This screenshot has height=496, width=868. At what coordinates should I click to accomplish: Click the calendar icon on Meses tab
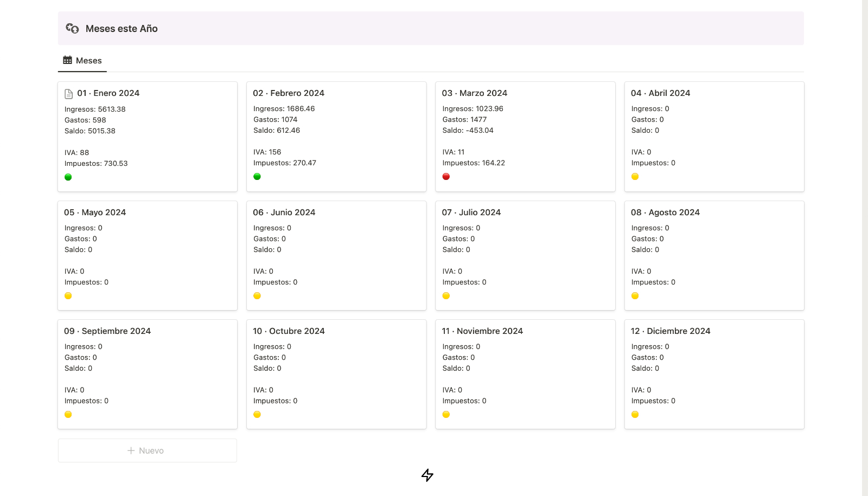tap(67, 60)
